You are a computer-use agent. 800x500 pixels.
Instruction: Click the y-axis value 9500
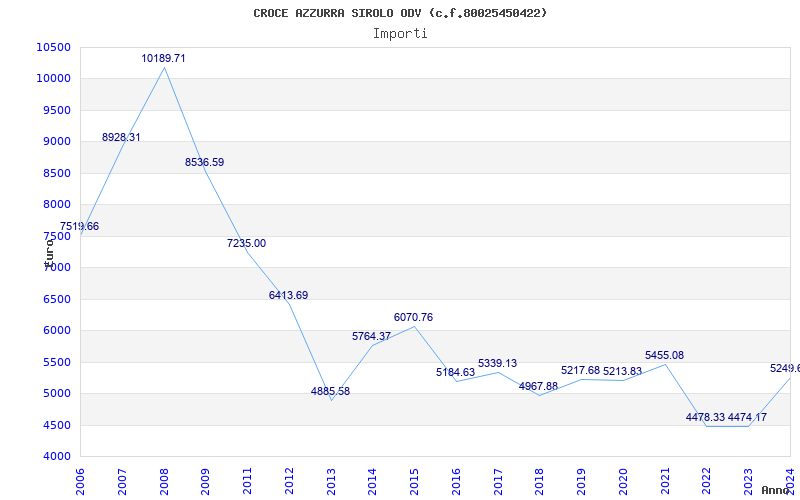(x=56, y=110)
